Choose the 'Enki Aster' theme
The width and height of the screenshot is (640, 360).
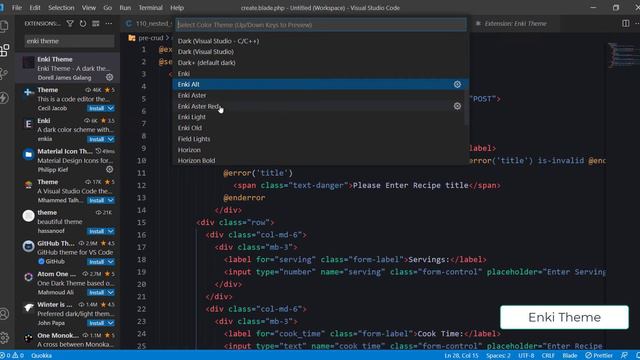(321, 95)
